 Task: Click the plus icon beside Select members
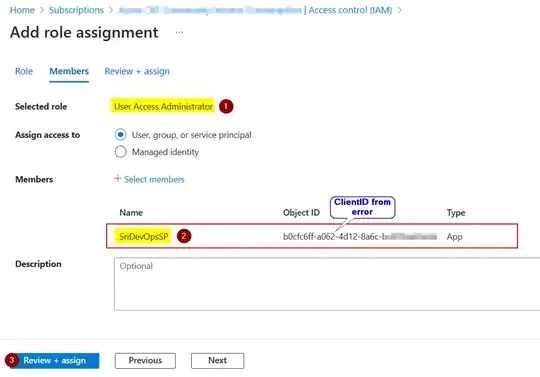pos(118,179)
